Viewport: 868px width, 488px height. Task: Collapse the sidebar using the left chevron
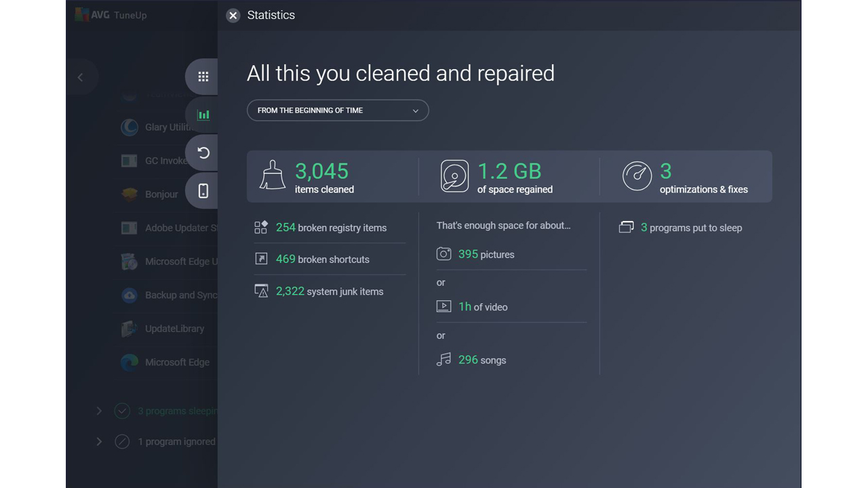(x=81, y=77)
